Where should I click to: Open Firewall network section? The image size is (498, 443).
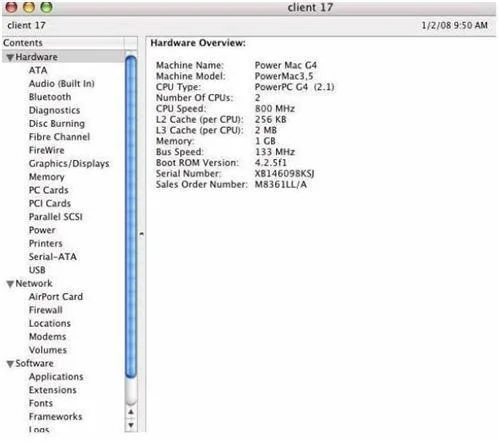(x=46, y=310)
